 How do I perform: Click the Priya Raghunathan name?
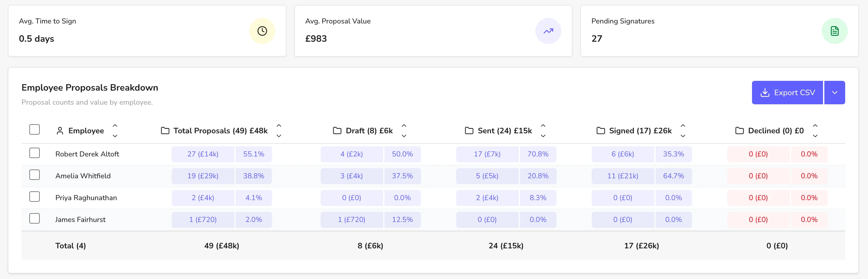[x=86, y=198]
